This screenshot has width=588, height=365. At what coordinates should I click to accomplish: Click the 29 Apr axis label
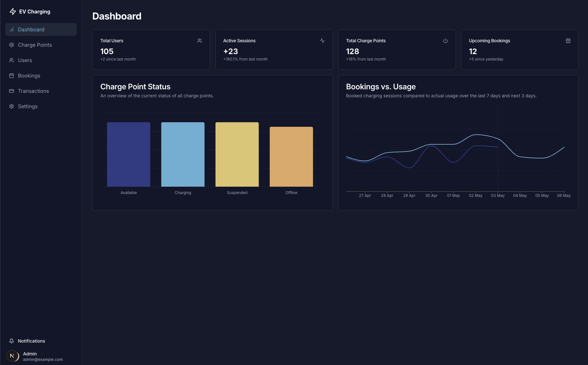point(409,196)
